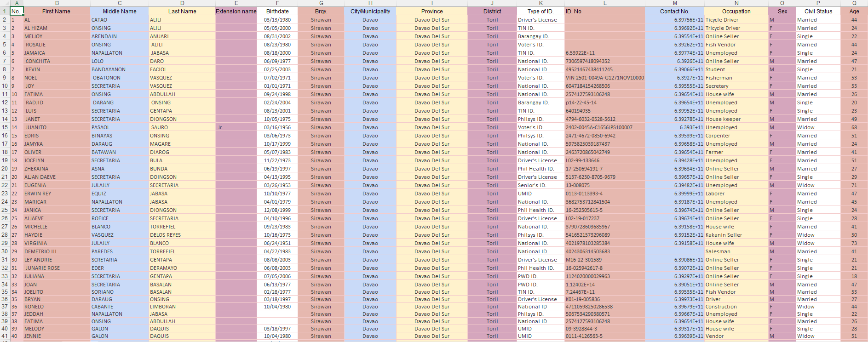The width and height of the screenshot is (868, 342).
Task: Click the Senior's ID. cell
Action: click(x=540, y=185)
